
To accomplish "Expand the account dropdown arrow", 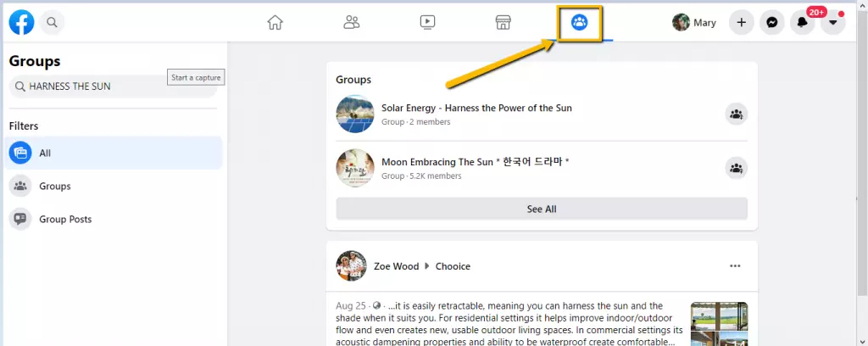I will pyautogui.click(x=832, y=23).
